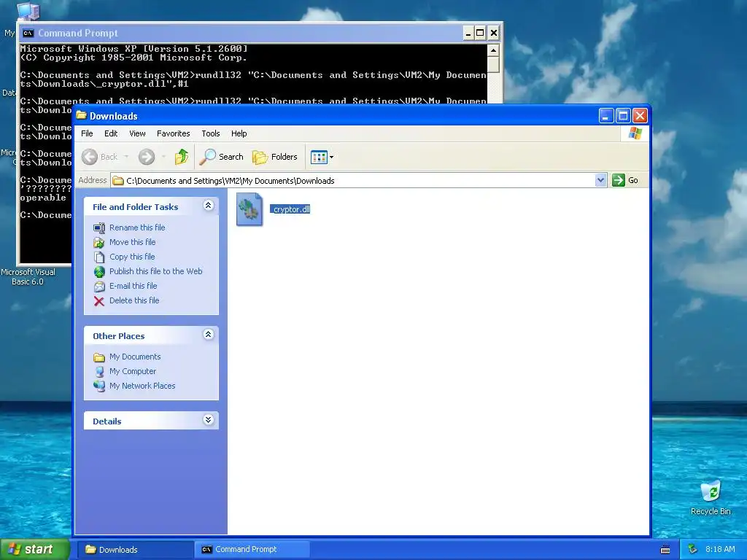
Task: Click the E-mail envelope icon
Action: tap(99, 286)
